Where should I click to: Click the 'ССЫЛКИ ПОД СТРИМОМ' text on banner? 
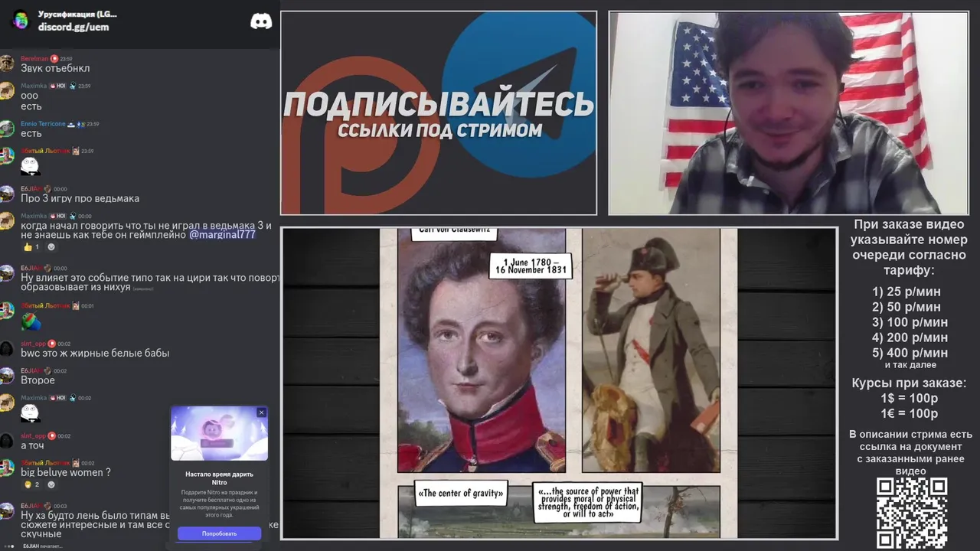(439, 130)
